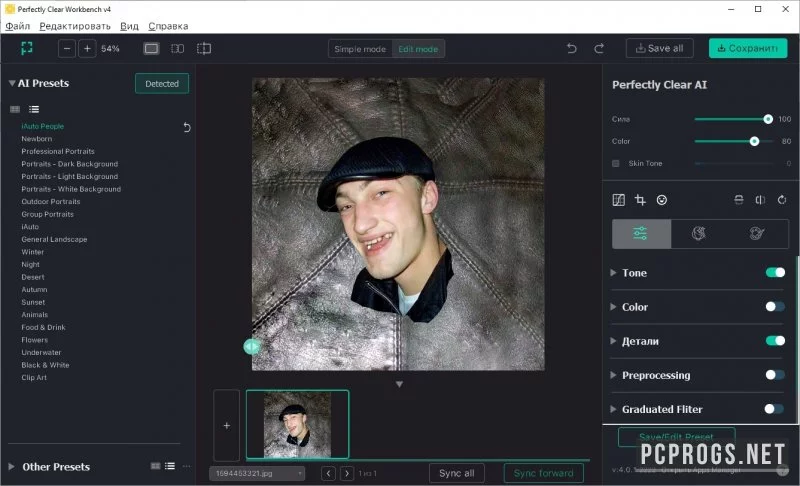The image size is (800, 486).
Task: Click the before/after split handle on image
Action: click(x=251, y=347)
